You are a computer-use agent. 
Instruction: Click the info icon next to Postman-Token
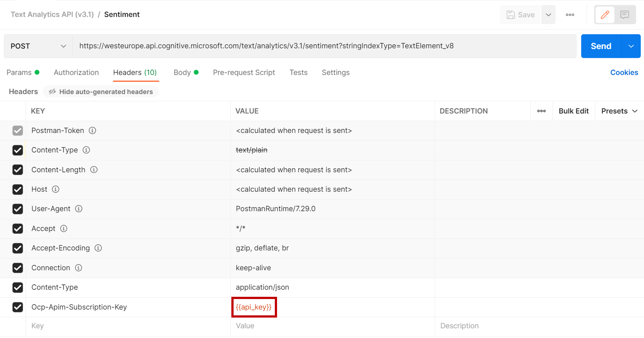(92, 130)
